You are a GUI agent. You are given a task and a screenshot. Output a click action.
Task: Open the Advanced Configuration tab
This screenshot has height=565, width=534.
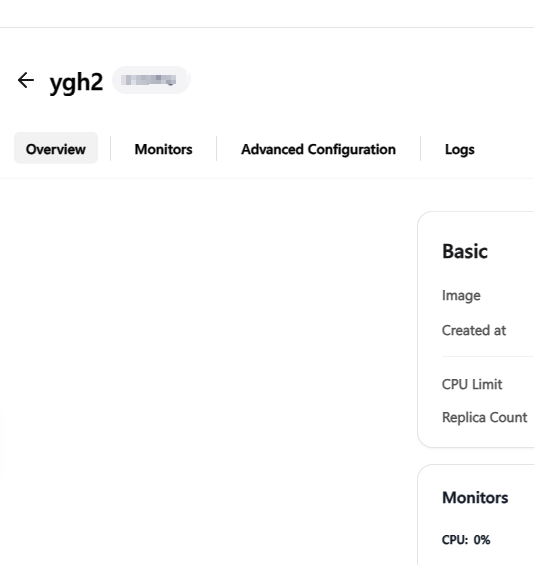[319, 149]
